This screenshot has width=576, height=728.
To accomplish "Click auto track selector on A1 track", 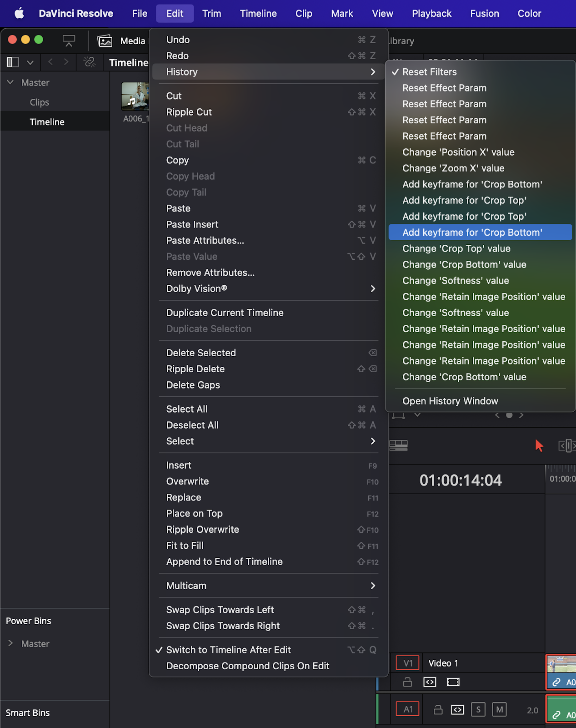I will 457,710.
